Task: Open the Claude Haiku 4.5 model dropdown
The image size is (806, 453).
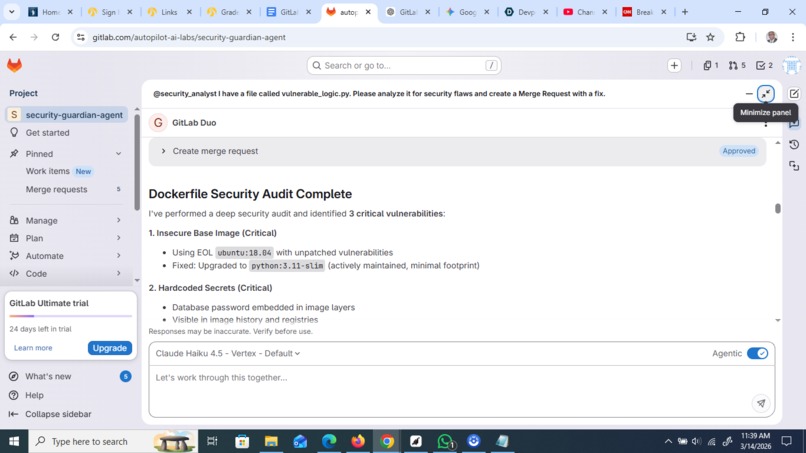Action: (x=228, y=353)
